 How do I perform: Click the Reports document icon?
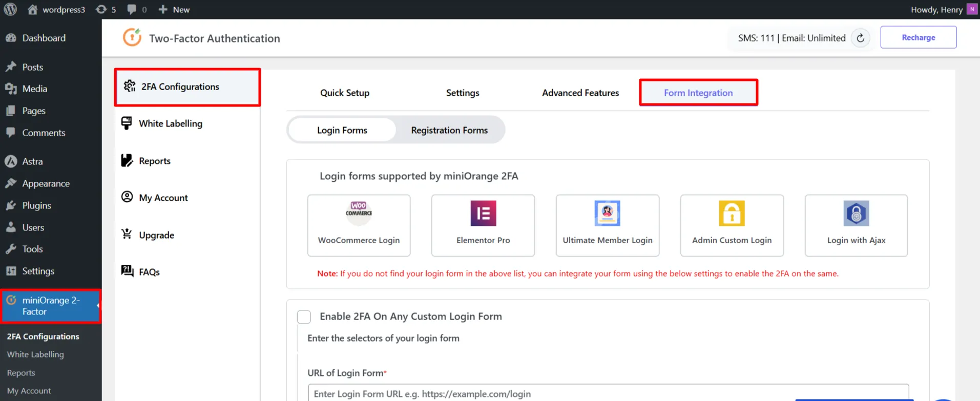[x=127, y=160]
